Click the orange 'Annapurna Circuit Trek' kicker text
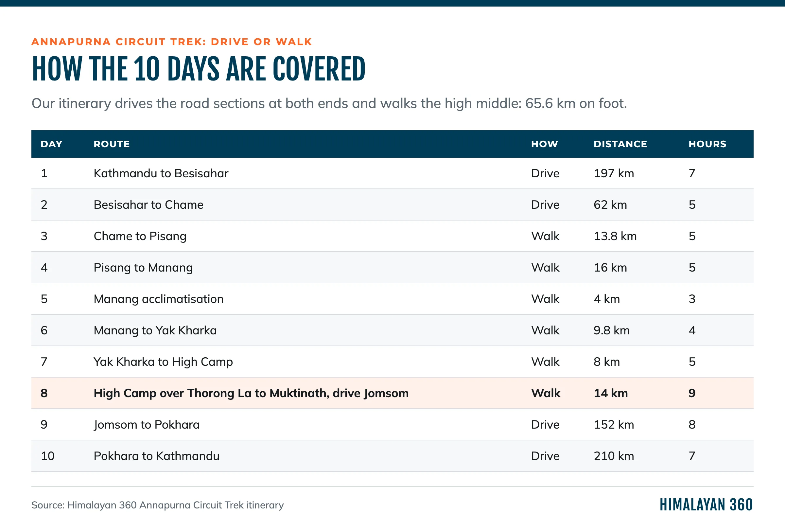The width and height of the screenshot is (785, 532). click(172, 42)
